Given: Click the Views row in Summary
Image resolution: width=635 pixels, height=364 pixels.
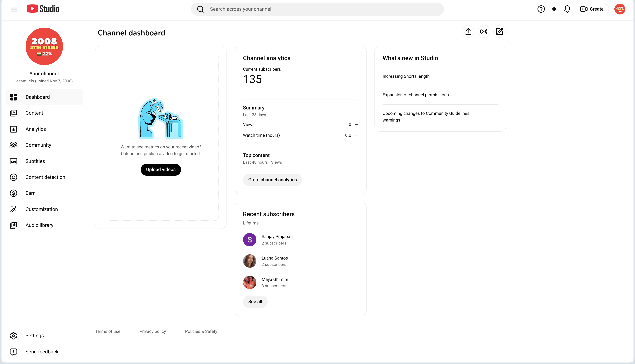Looking at the screenshot, I should click(x=300, y=124).
